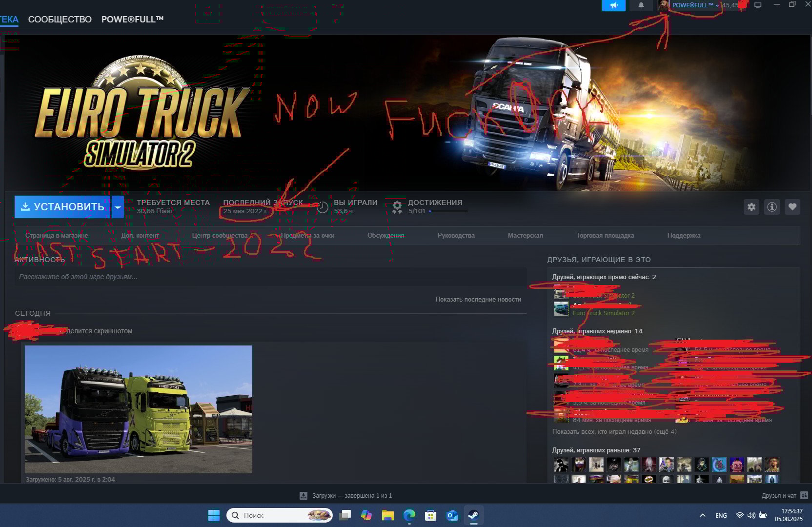Viewport: 812px width, 527px height.
Task: Click the downloads tray icon in bottom bar
Action: (303, 495)
